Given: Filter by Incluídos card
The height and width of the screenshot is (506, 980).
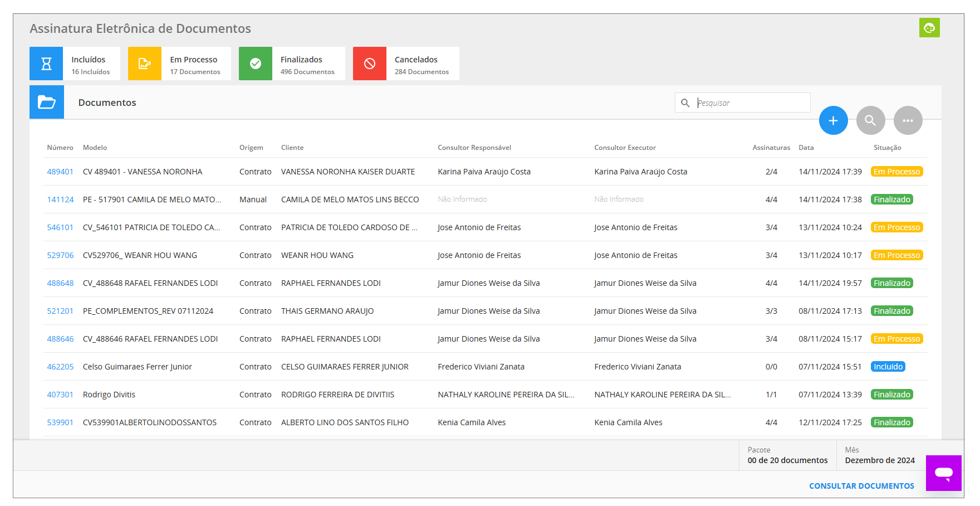Looking at the screenshot, I should [75, 64].
